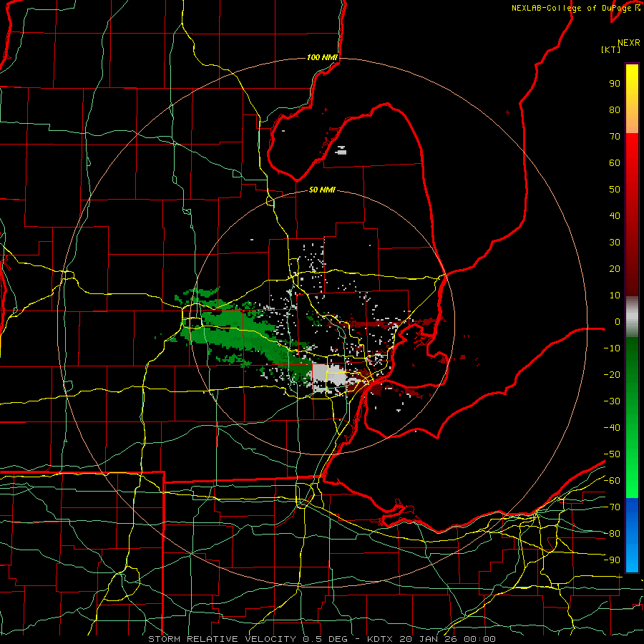Viewport: 644px width, 644px height.
Task: Click the -50 value on the velocity scale
Action: 612,454
